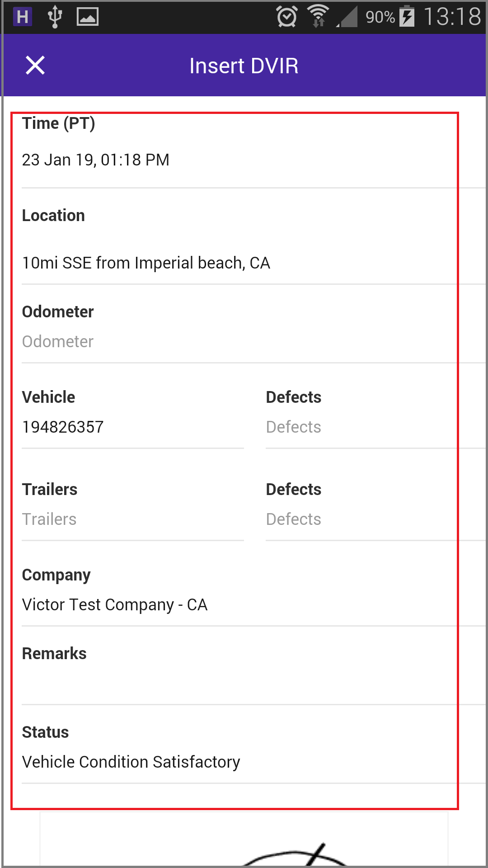Tap the signature drawing area
Screen dimensions: 488x868
tap(244, 840)
